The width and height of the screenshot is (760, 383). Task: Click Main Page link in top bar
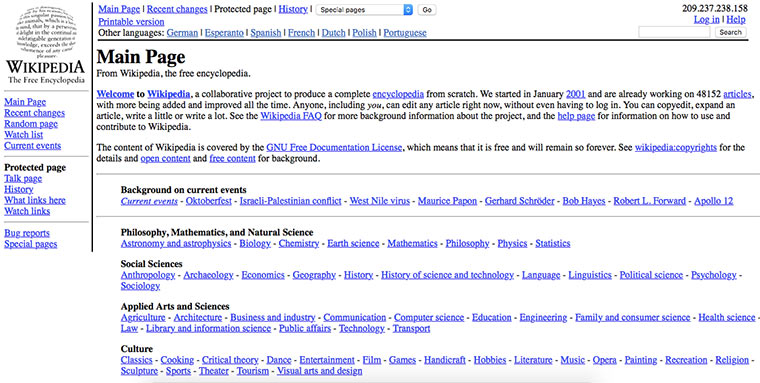coord(119,9)
